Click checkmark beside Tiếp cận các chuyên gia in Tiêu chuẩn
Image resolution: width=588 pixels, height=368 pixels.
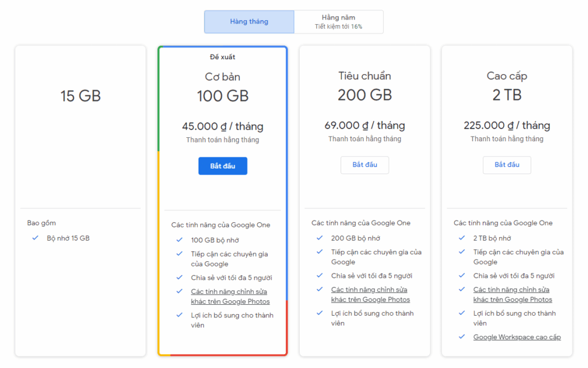[319, 252]
